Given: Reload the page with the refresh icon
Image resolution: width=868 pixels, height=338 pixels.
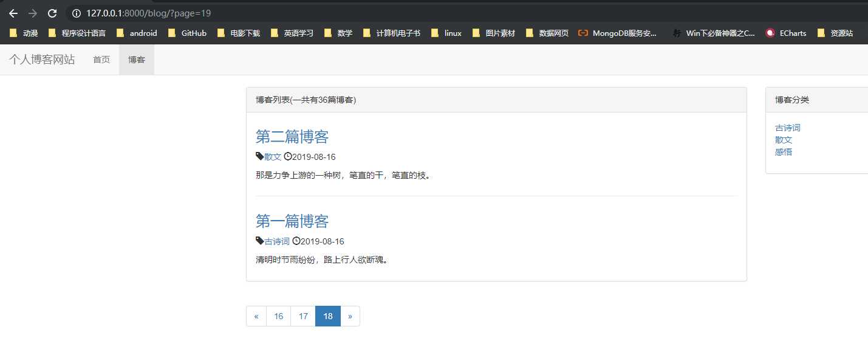Looking at the screenshot, I should coord(53,13).
